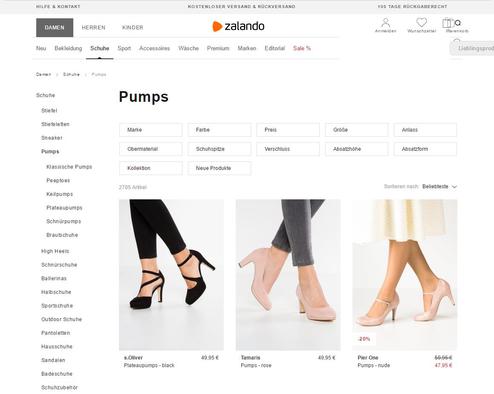Select Schnürschuhe category
Screen dimensions: 494x394
pyautogui.click(x=59, y=265)
